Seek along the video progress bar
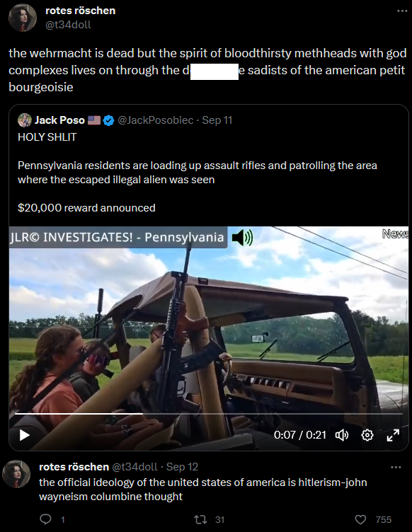 click(208, 414)
